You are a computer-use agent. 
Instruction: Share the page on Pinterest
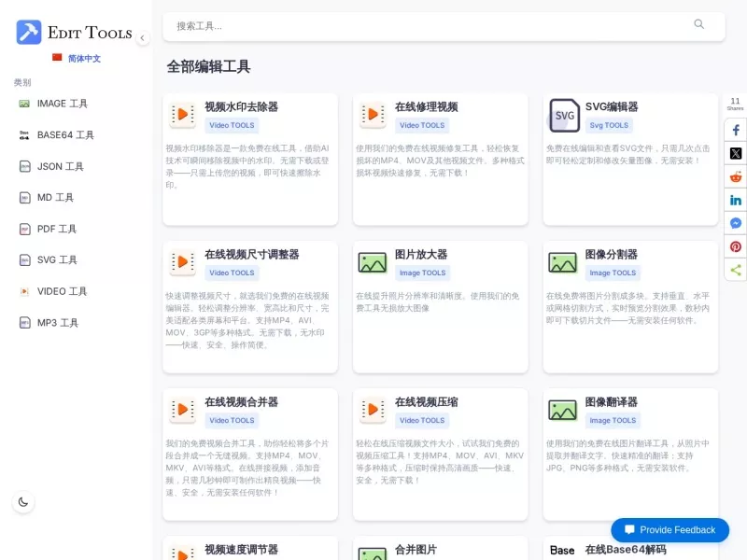click(x=736, y=246)
